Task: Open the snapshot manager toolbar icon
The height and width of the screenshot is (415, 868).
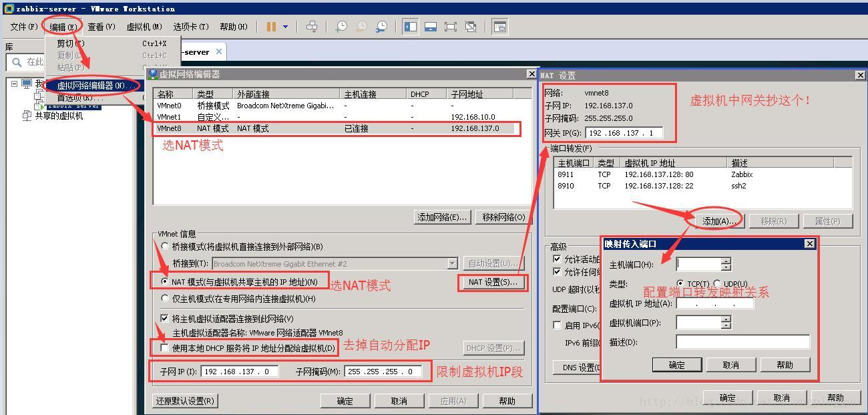Action: point(381,27)
